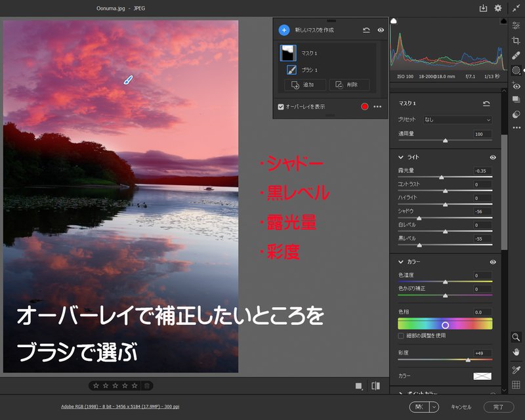Open preferences with the gear icon
Viewport: 525px width, 420px height.
[x=498, y=8]
